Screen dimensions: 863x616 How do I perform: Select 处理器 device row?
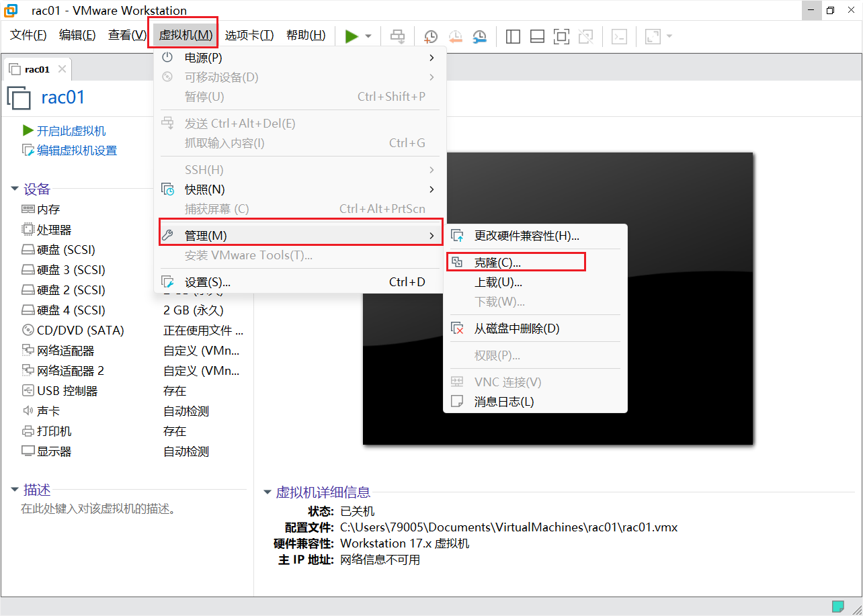click(132, 230)
